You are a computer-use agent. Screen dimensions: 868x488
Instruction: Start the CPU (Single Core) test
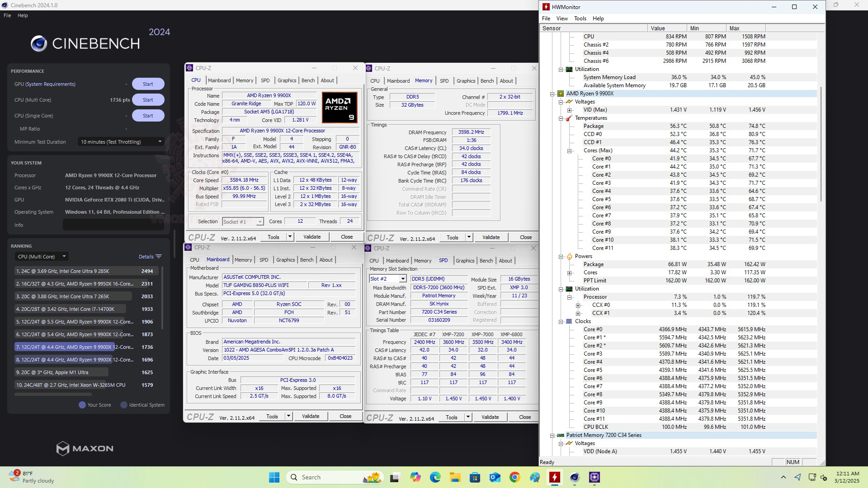[148, 116]
